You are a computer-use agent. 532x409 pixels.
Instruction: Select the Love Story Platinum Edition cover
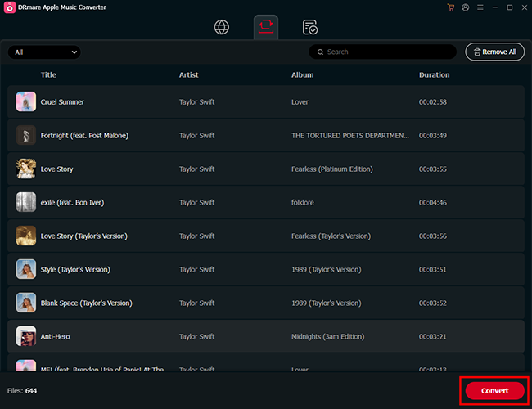pos(26,169)
